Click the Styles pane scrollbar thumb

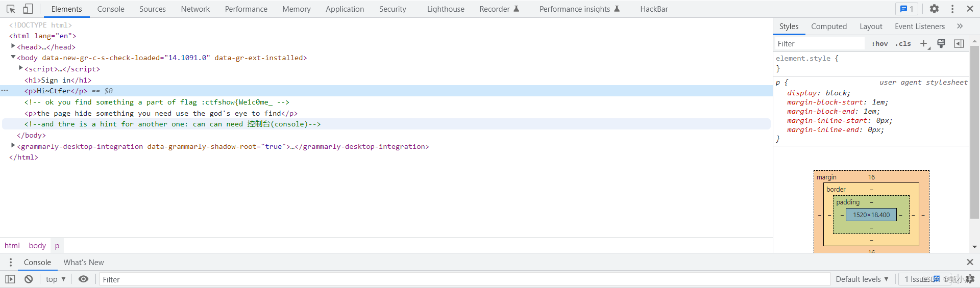point(974,133)
